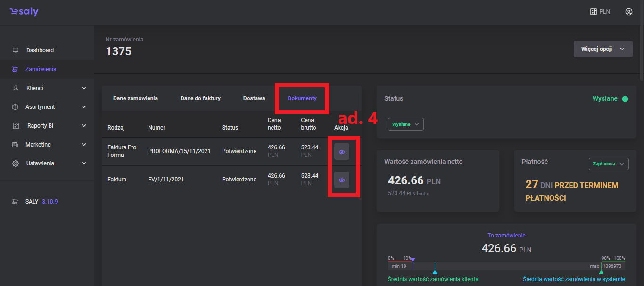
Task: Expand the Więcej opcji dropdown
Action: [603, 49]
